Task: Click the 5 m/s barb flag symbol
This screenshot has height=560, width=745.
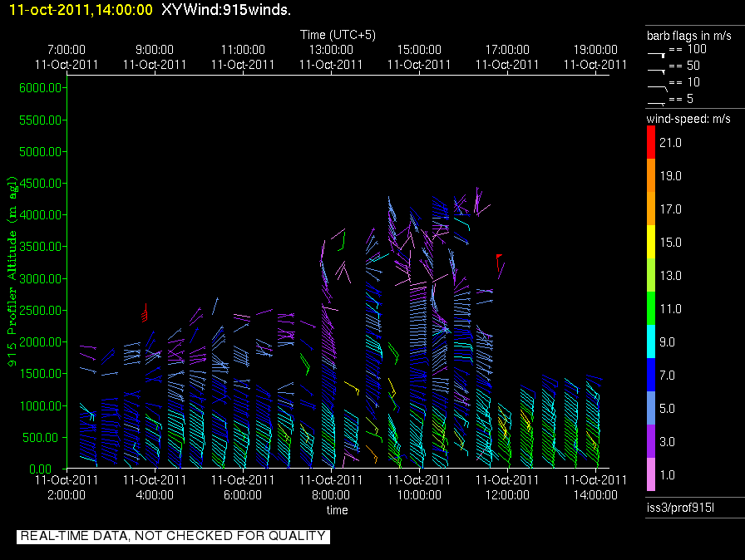Action: [657, 101]
